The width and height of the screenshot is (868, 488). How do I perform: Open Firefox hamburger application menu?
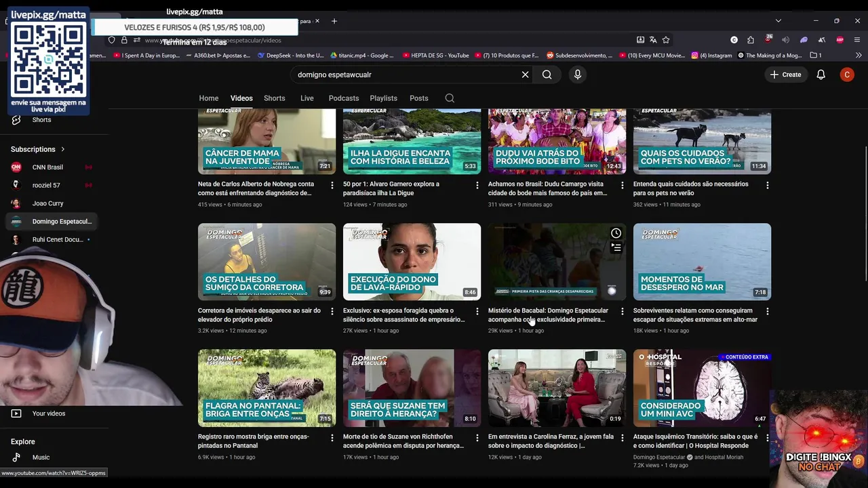click(x=858, y=40)
